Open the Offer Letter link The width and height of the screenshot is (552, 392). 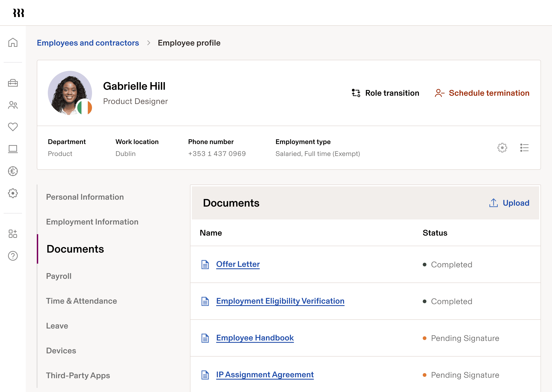(x=238, y=264)
